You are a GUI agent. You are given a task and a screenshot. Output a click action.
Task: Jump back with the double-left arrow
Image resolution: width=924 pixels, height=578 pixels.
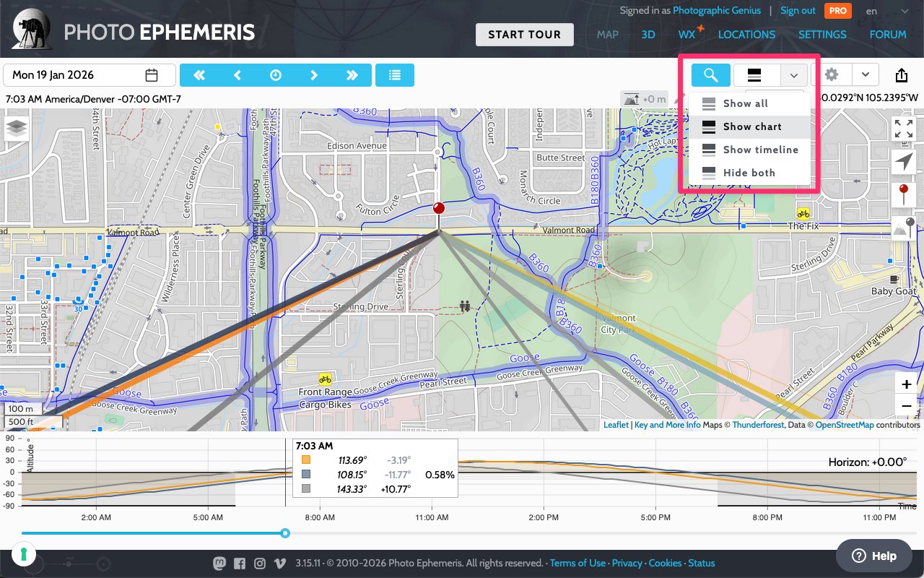point(199,75)
